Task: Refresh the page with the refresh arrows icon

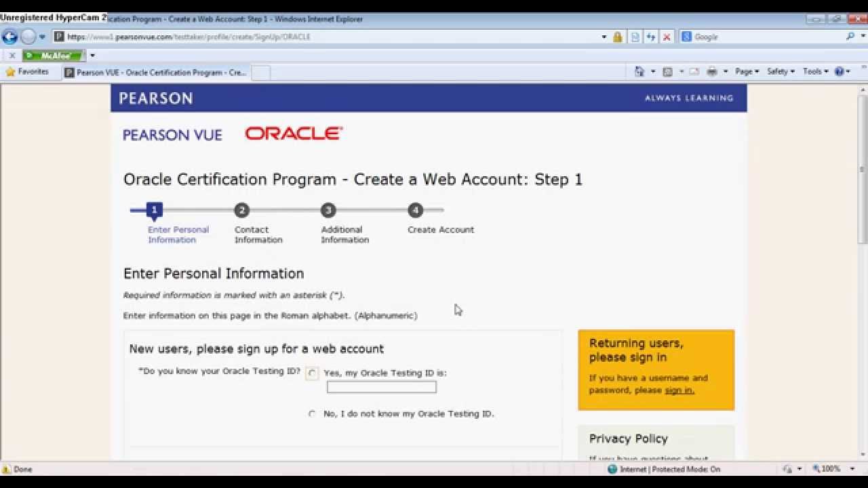Action: point(651,37)
